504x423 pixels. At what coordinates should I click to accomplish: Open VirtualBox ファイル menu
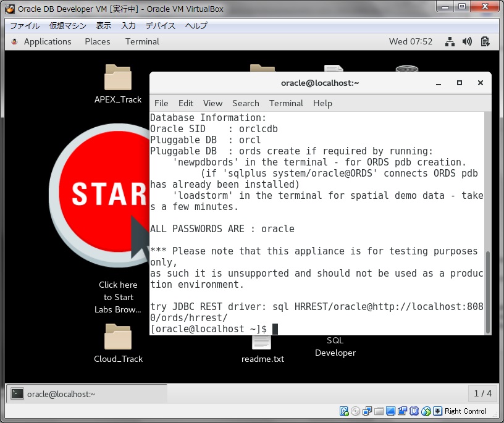click(25, 25)
